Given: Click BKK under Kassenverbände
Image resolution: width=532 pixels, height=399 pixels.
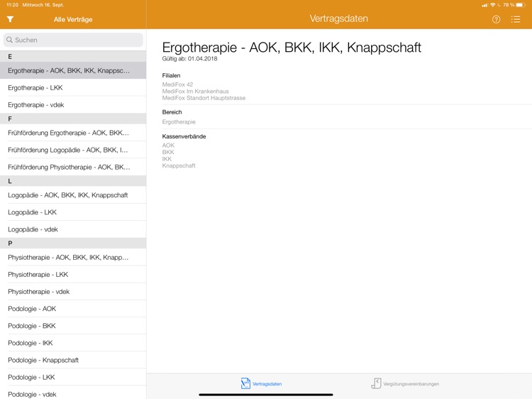Looking at the screenshot, I should (168, 152).
